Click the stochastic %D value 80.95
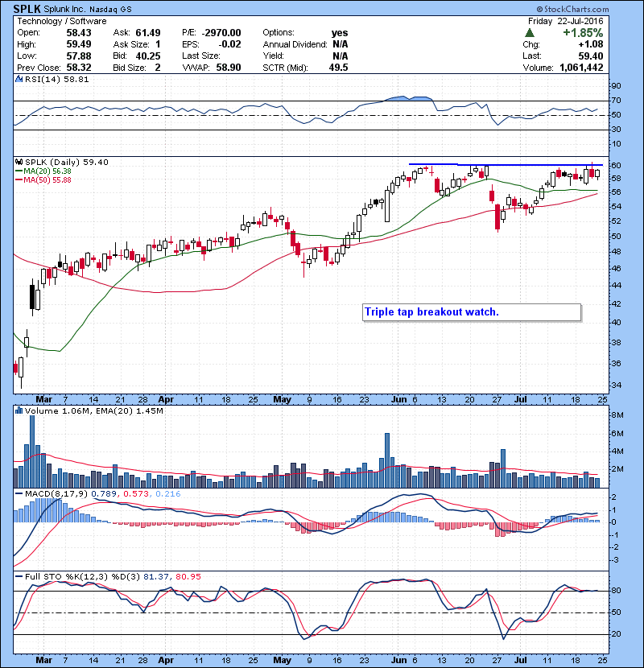 pyautogui.click(x=188, y=576)
